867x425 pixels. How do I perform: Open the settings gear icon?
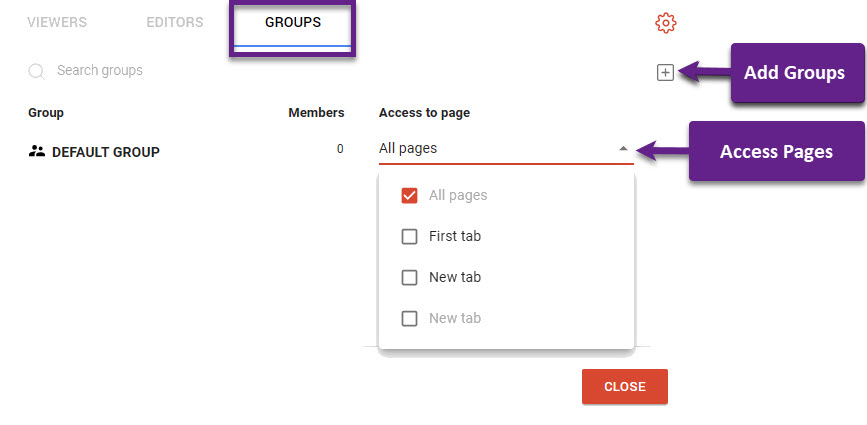click(x=666, y=23)
